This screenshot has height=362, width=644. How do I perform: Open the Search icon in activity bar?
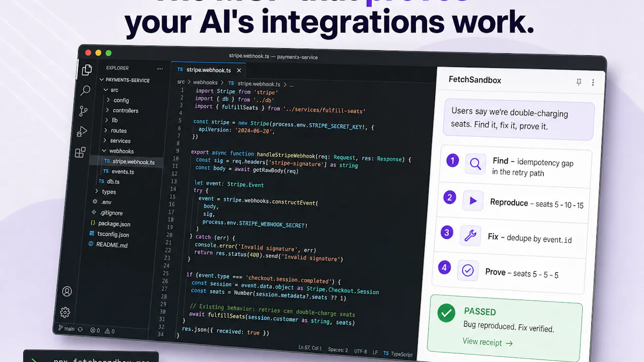tap(85, 90)
